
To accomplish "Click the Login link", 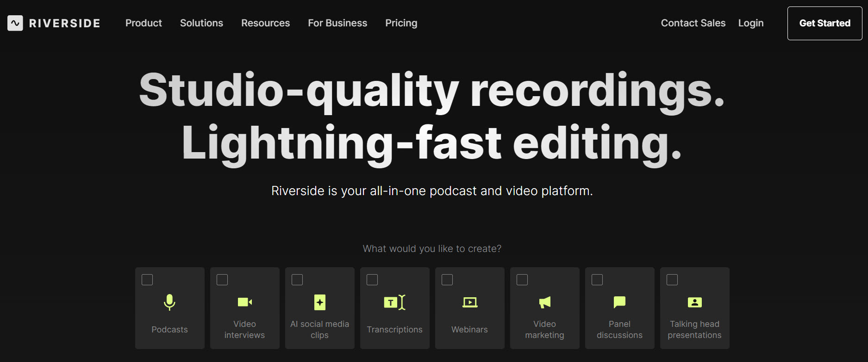I will pyautogui.click(x=751, y=23).
